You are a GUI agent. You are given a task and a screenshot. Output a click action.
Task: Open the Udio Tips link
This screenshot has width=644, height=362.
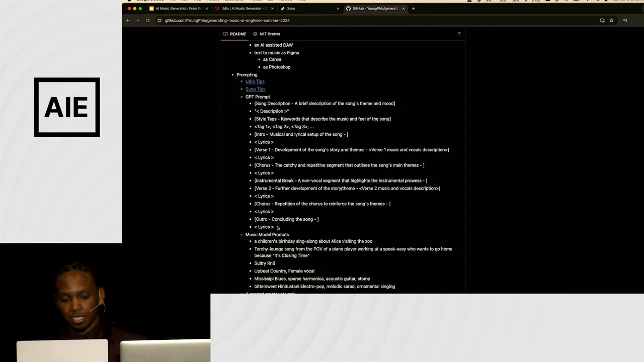pyautogui.click(x=255, y=81)
